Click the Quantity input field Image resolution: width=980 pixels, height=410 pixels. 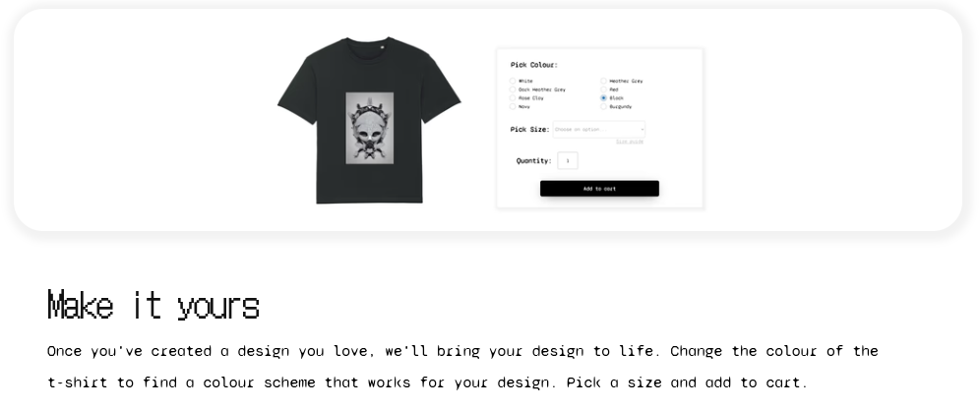[x=568, y=160]
